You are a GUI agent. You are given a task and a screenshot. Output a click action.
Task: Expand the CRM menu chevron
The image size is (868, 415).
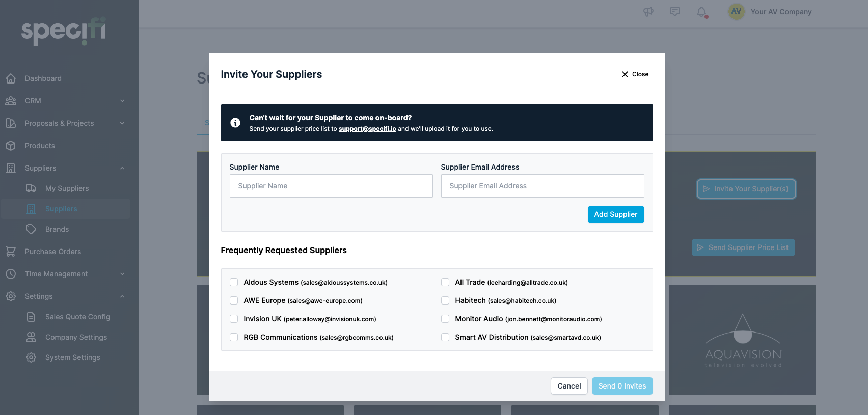pyautogui.click(x=122, y=101)
